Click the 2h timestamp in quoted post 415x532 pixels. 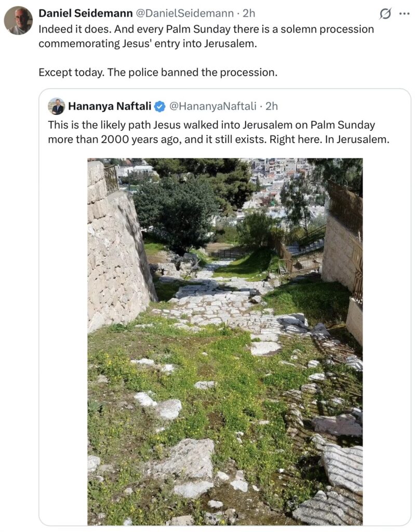point(272,107)
